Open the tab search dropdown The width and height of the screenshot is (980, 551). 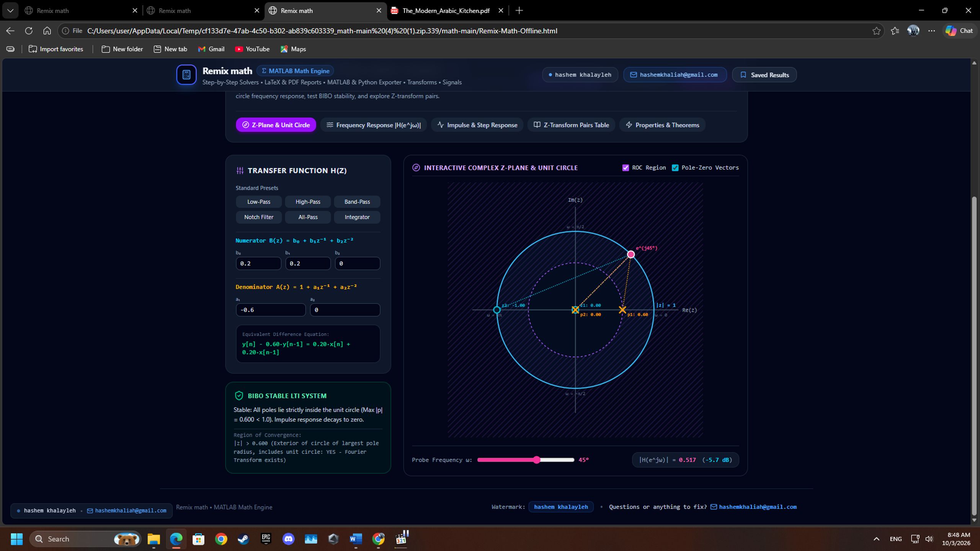(10, 10)
